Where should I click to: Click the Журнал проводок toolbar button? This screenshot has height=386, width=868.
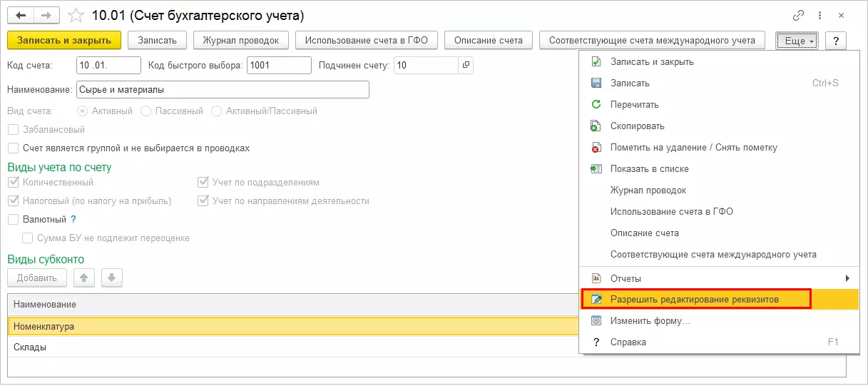tap(241, 41)
